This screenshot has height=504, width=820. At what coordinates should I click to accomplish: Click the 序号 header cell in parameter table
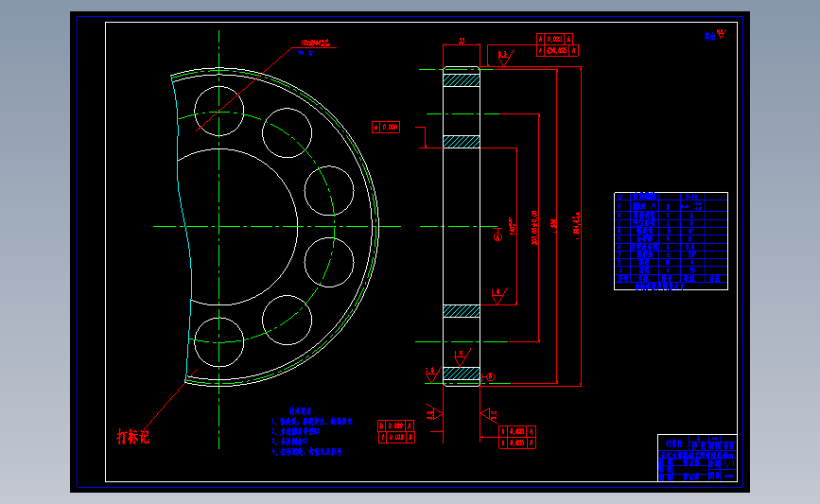tap(622, 279)
